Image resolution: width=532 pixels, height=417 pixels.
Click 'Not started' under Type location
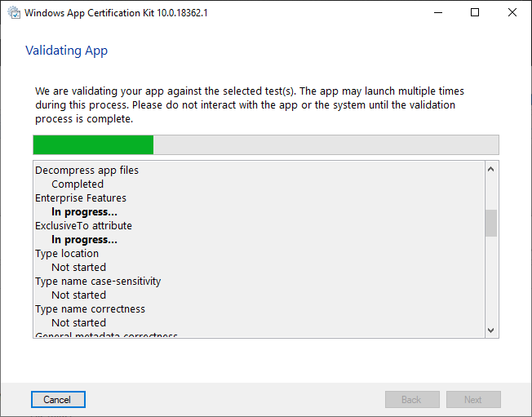click(x=78, y=268)
